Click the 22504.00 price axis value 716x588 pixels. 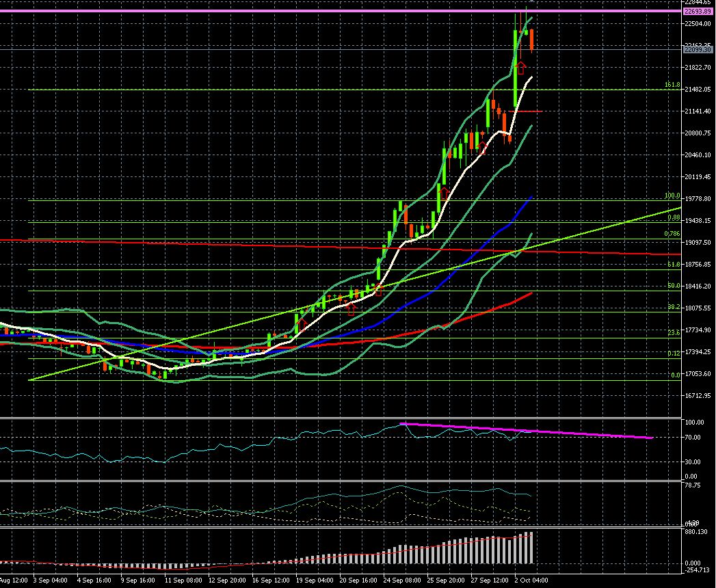(x=698, y=24)
